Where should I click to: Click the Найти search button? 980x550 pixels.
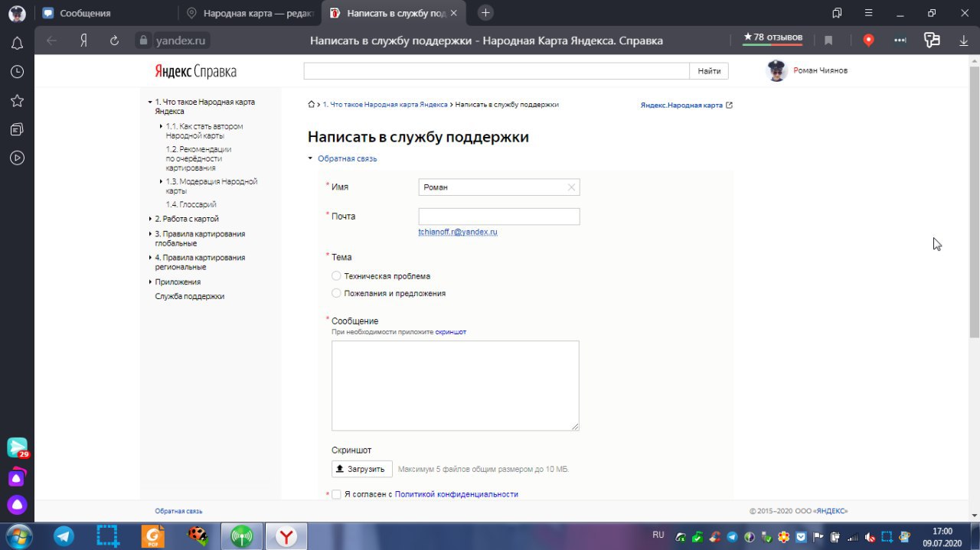709,71
